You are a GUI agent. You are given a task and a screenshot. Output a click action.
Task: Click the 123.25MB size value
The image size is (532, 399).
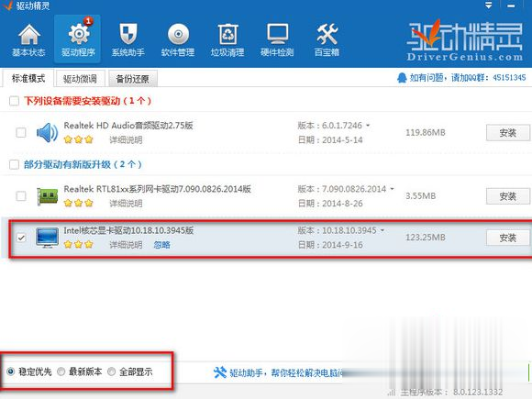pyautogui.click(x=426, y=238)
